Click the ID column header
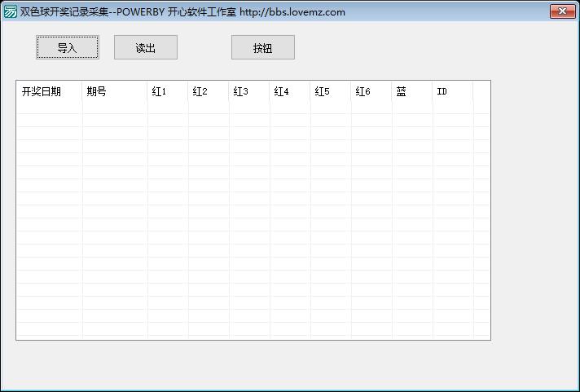Image resolution: width=580 pixels, height=392 pixels. [x=453, y=91]
